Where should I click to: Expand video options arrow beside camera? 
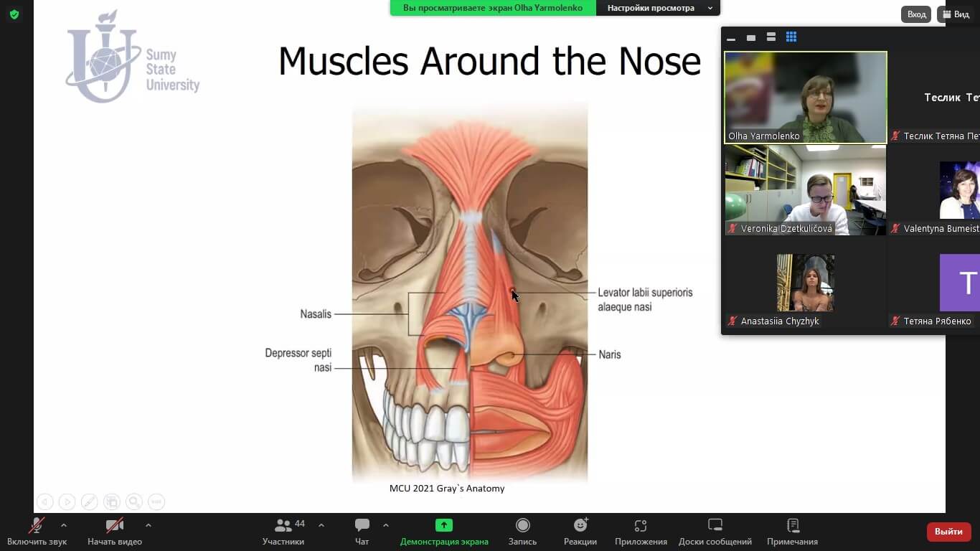coord(149,525)
